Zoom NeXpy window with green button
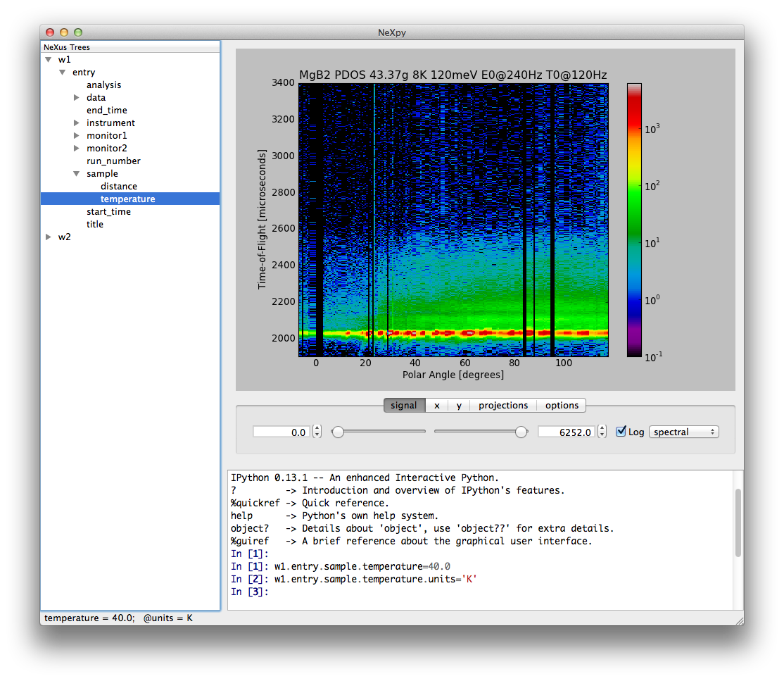 78,32
